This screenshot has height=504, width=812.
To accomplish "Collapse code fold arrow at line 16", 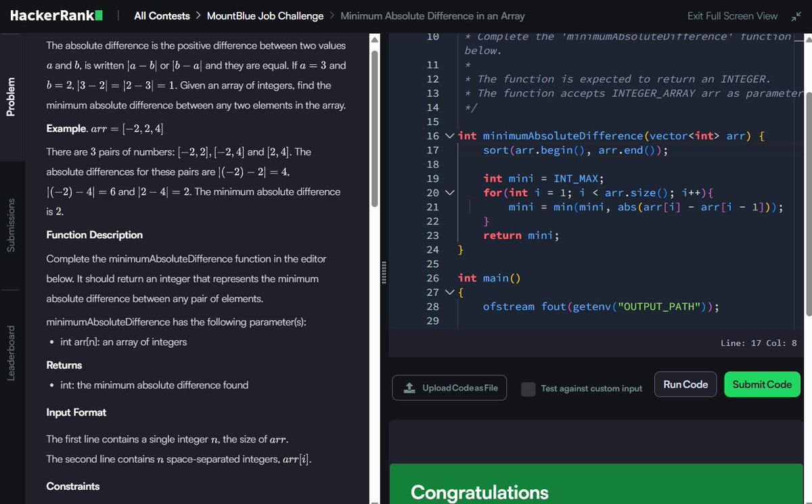I will tap(450, 136).
